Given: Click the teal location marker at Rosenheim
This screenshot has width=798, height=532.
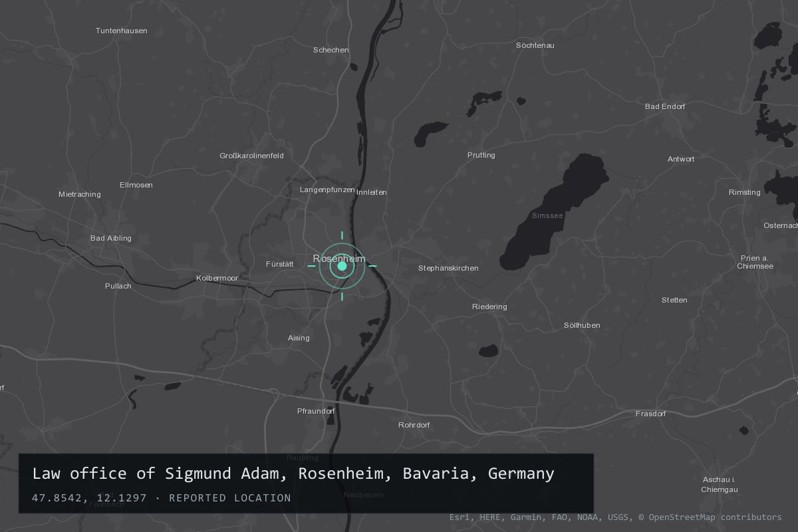Looking at the screenshot, I should pyautogui.click(x=342, y=266).
